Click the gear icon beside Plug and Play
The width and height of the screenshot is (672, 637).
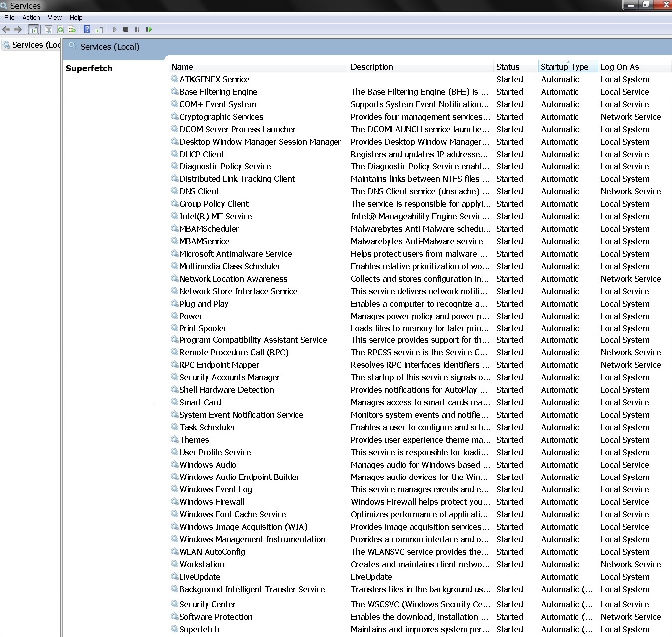pyautogui.click(x=175, y=303)
